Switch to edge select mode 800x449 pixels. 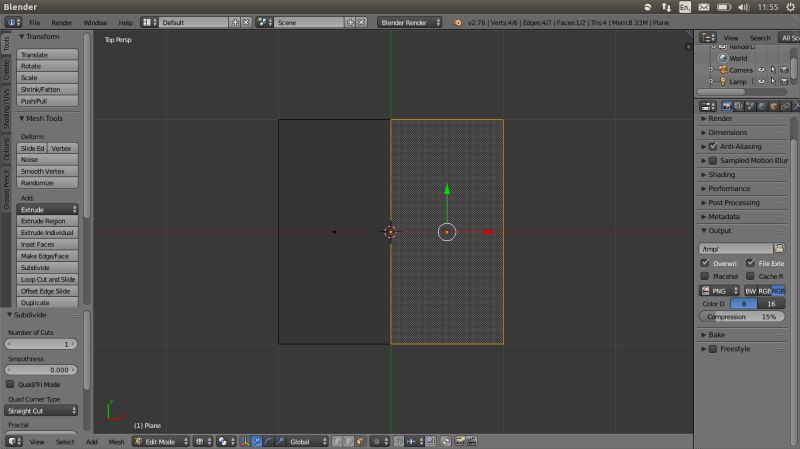pos(349,441)
